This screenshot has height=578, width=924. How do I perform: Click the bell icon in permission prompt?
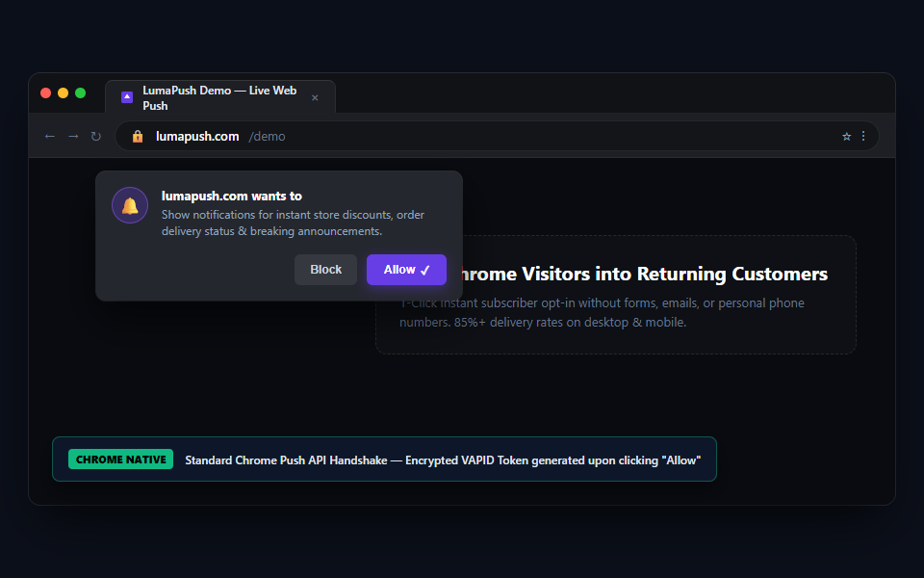point(130,205)
